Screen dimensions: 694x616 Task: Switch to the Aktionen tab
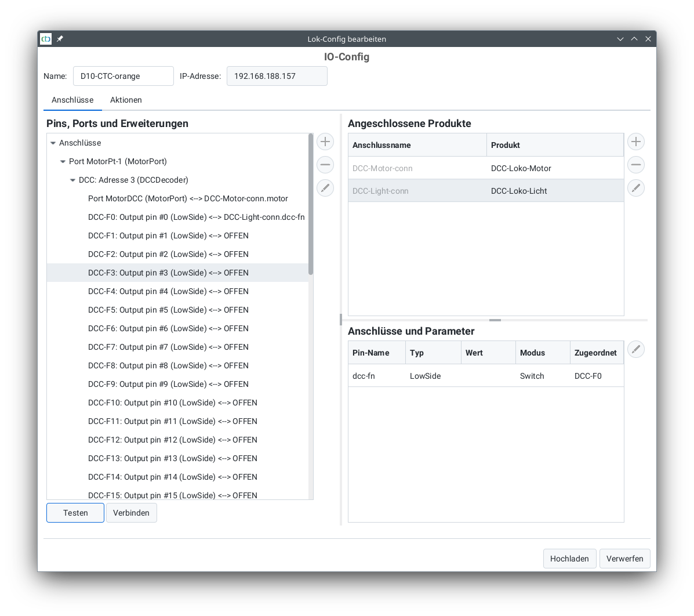point(126,100)
